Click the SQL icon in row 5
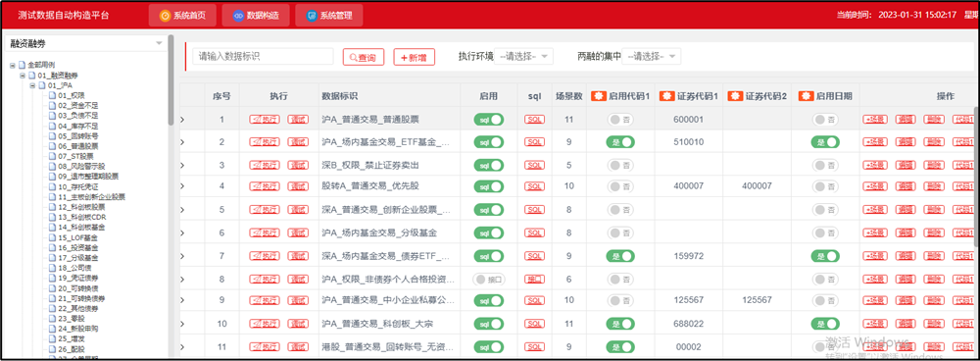This screenshot has width=980, height=361. [x=534, y=210]
